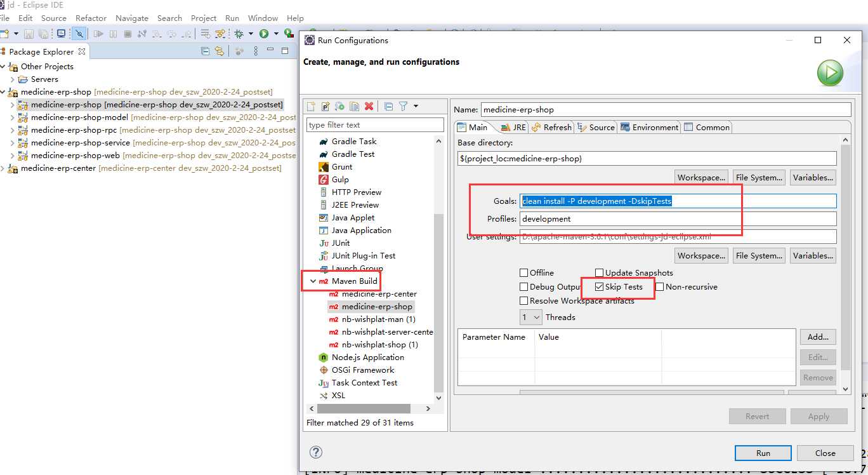Expand medicine-erp-shop-rpc project node

12,130
